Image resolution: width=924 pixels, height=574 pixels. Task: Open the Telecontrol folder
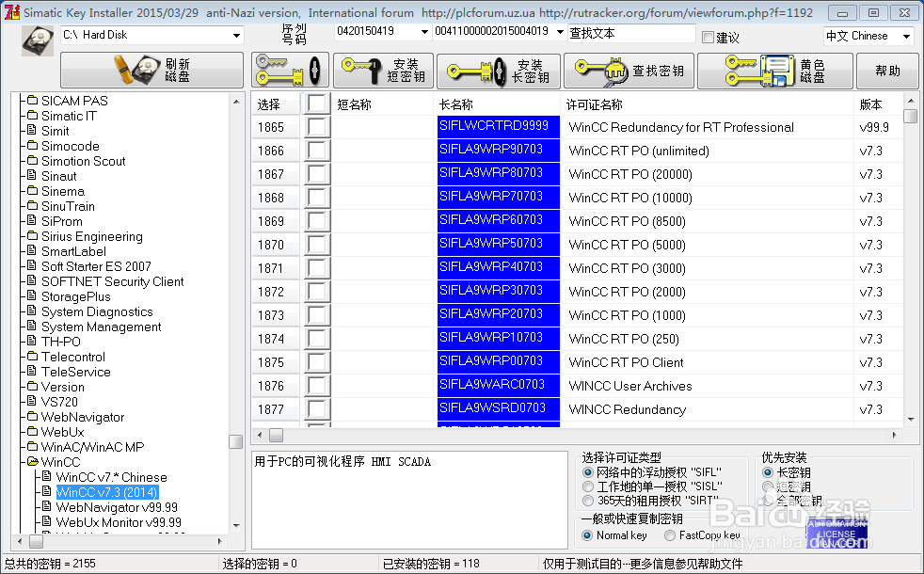73,357
